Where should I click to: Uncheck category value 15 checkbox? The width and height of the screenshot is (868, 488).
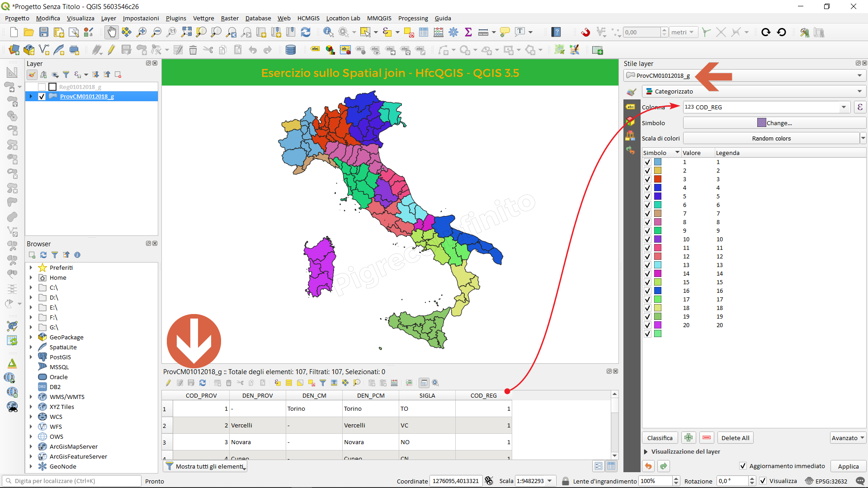(x=647, y=282)
